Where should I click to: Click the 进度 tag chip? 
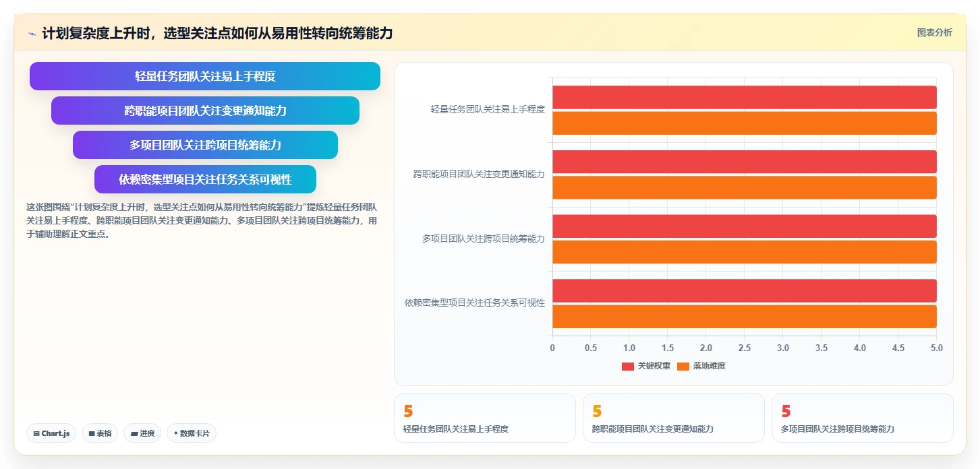(x=142, y=433)
